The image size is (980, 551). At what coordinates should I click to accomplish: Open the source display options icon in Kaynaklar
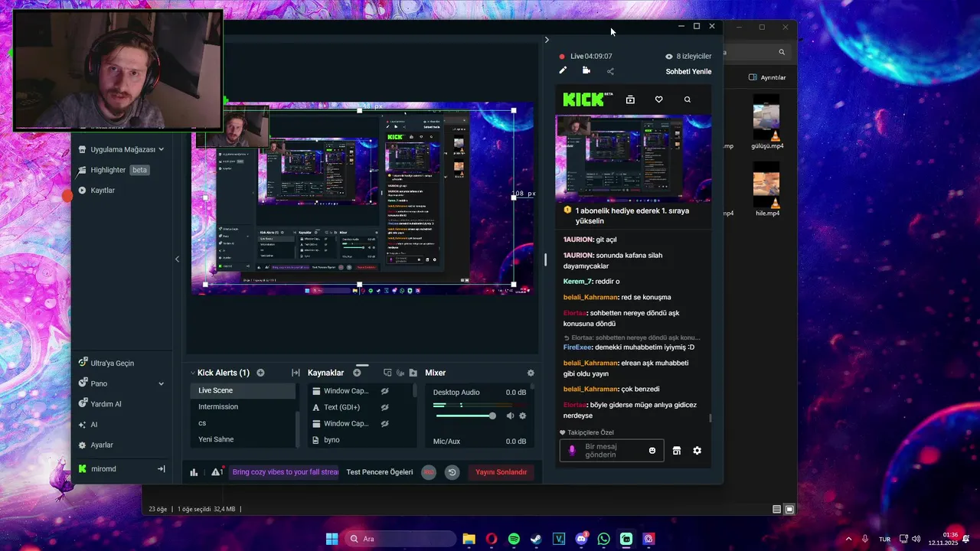[387, 373]
